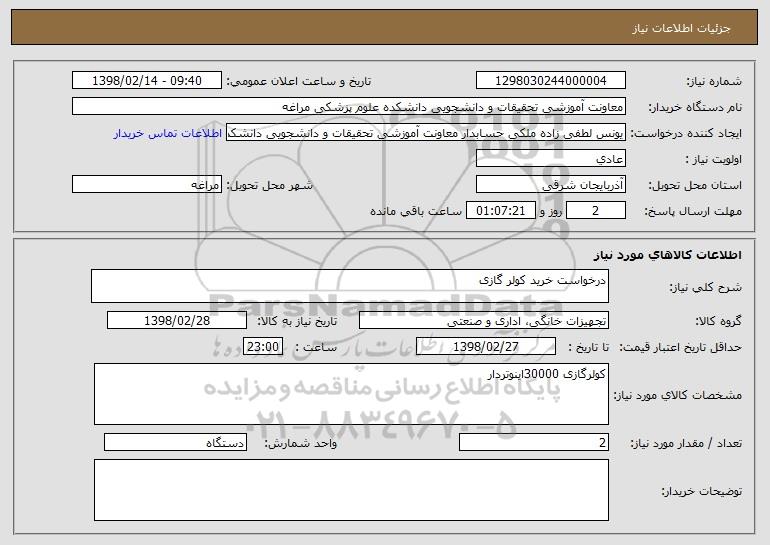This screenshot has width=770, height=545.
Task: Click the header title جزئیات اطلاعات نیاز
Action: pyautogui.click(x=681, y=28)
